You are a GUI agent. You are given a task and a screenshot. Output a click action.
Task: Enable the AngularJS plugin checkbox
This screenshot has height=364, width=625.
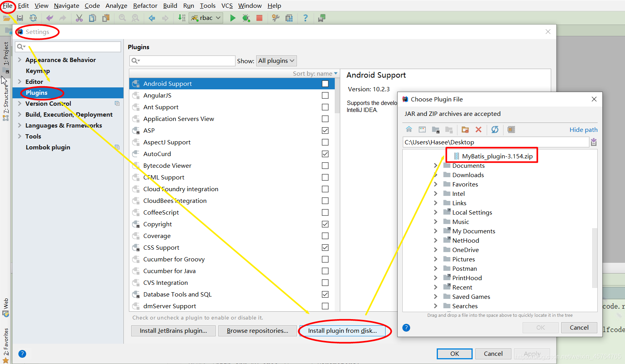(x=325, y=95)
